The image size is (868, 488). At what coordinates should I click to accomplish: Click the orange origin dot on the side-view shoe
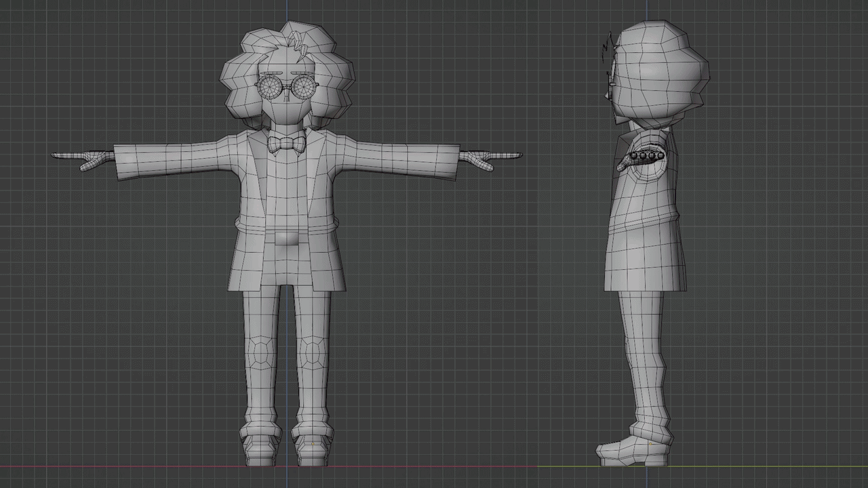coord(650,444)
